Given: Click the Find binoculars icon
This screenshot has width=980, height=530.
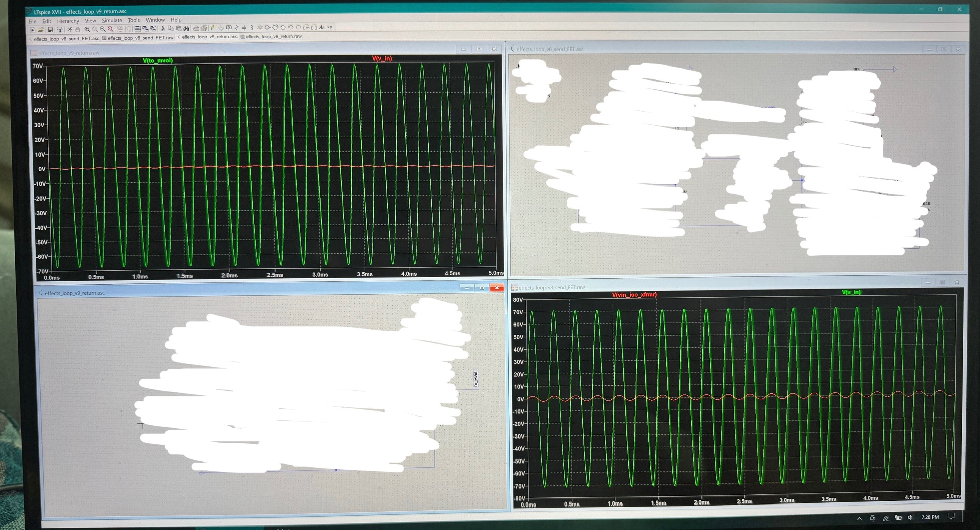Looking at the screenshot, I should pos(186,28).
